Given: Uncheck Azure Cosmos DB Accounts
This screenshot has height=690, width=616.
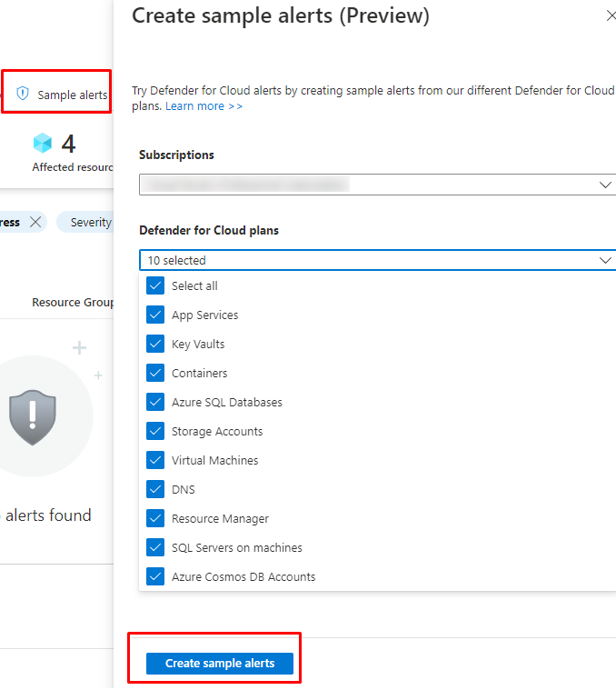Looking at the screenshot, I should 155,576.
